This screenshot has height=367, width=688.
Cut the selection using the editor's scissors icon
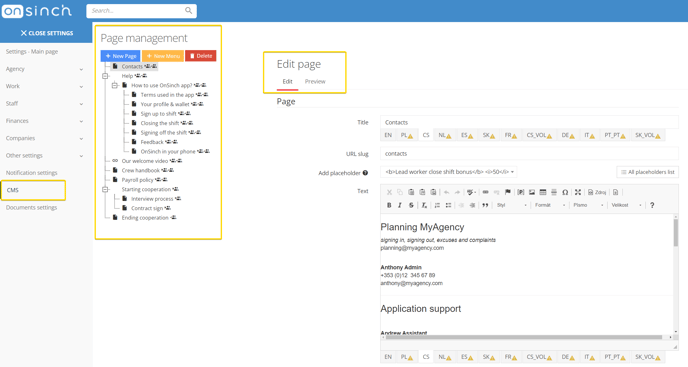tap(389, 192)
